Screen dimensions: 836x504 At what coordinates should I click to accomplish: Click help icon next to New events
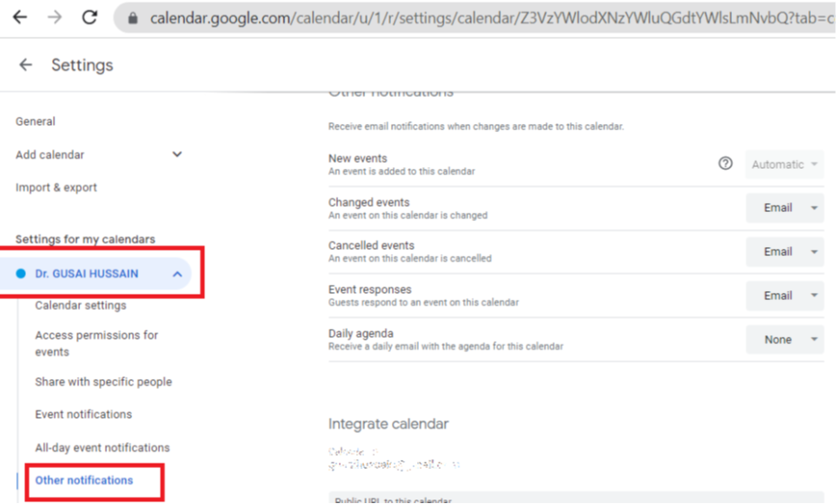pos(725,164)
